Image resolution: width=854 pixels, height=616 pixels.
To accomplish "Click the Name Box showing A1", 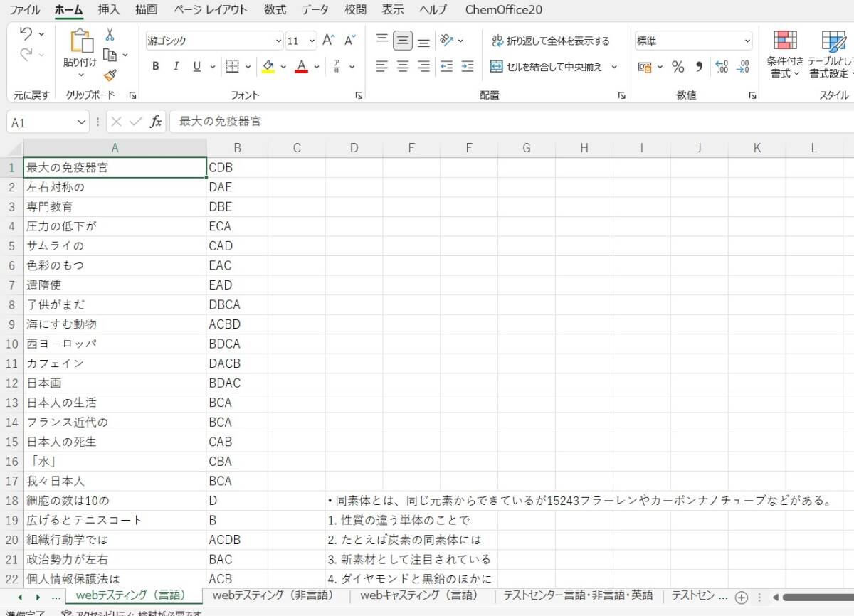I will pyautogui.click(x=41, y=122).
